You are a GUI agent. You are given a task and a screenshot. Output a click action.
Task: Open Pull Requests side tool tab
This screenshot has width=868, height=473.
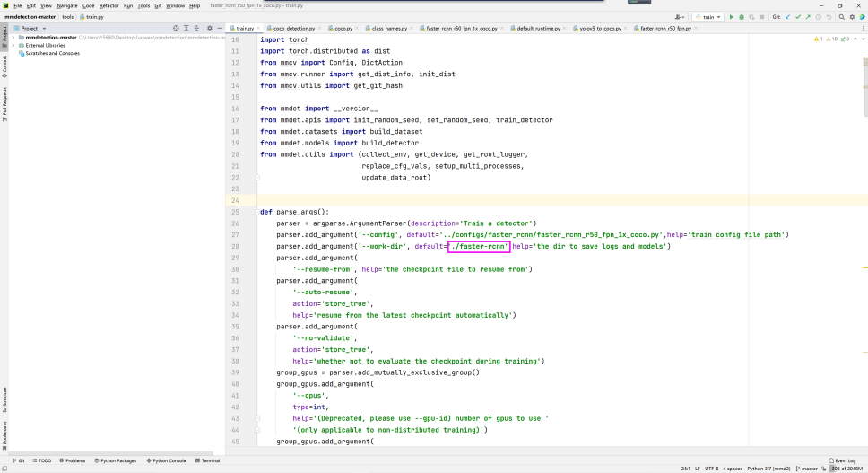(x=4, y=104)
